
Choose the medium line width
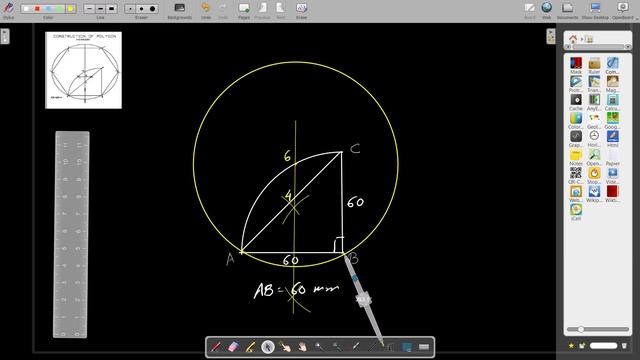pyautogui.click(x=100, y=9)
